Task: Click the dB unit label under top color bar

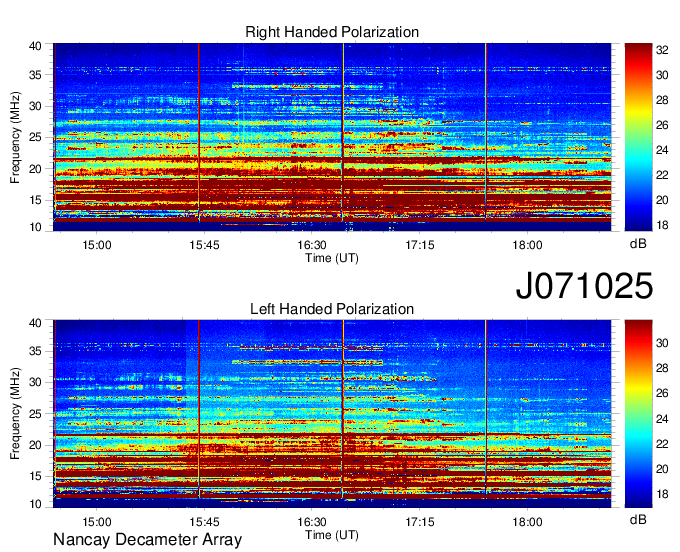Action: (638, 244)
